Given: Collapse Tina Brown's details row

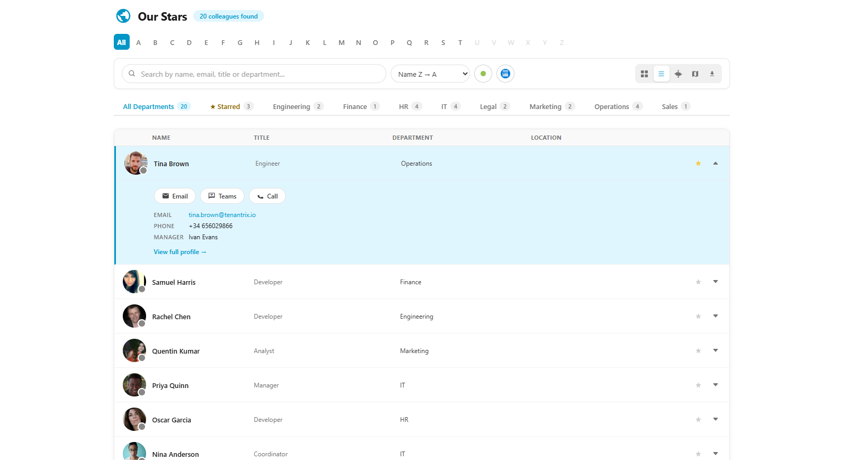Looking at the screenshot, I should click(715, 164).
